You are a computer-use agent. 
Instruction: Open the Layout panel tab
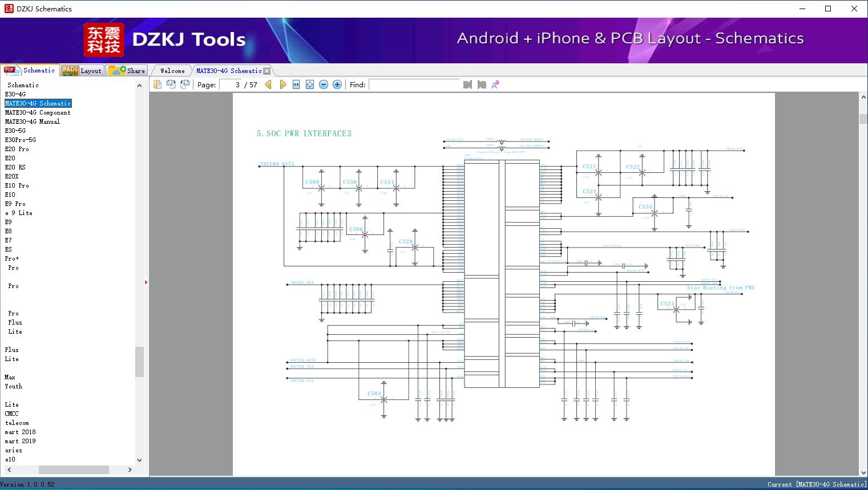click(82, 71)
